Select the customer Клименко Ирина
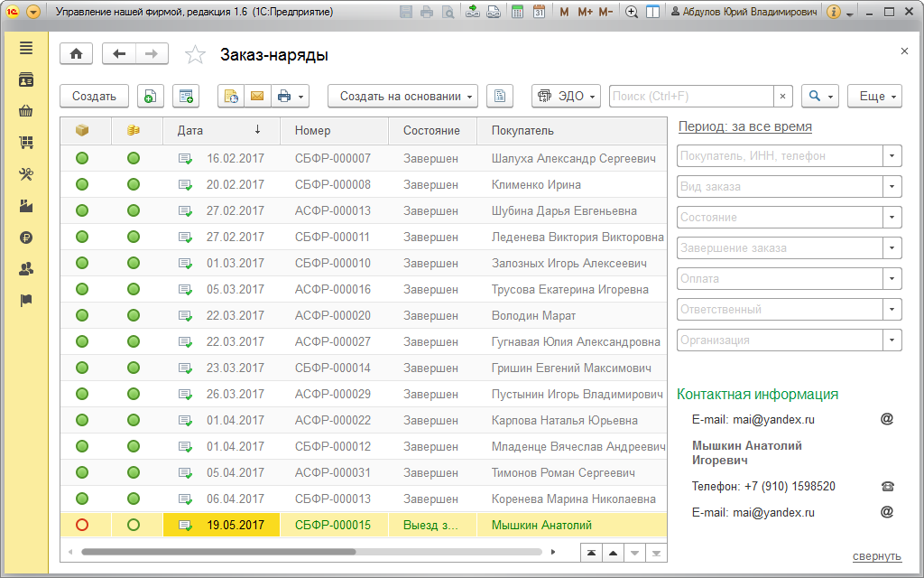924x578 pixels. click(536, 184)
